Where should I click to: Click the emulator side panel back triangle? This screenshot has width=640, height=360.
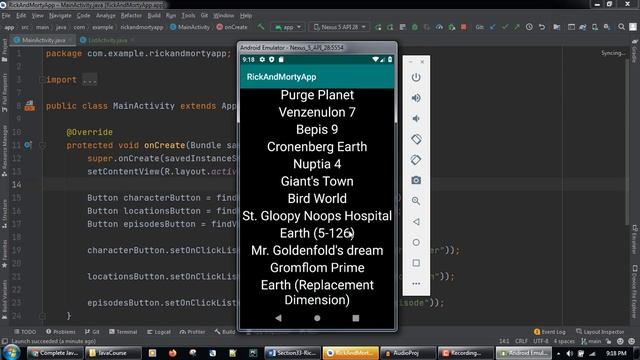click(x=416, y=222)
